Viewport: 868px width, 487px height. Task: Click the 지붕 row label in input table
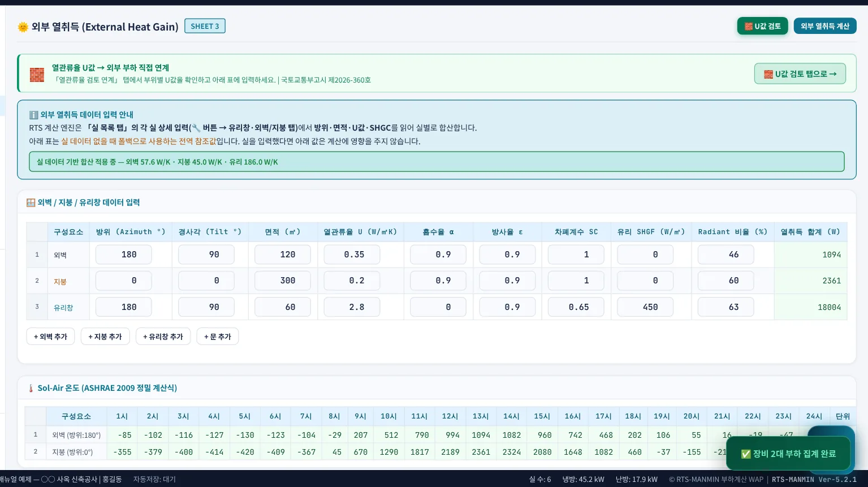point(60,281)
